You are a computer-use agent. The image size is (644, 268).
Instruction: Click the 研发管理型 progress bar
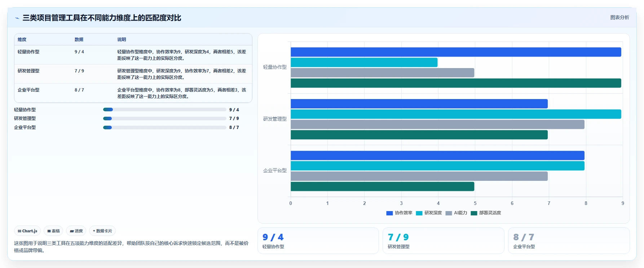point(164,119)
